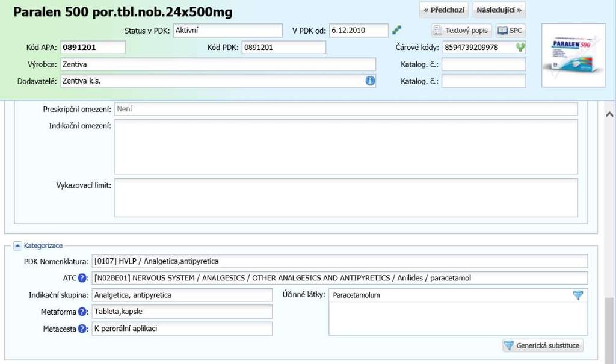
Task: Click the green icon in the Čárové kódy field
Action: 520,47
